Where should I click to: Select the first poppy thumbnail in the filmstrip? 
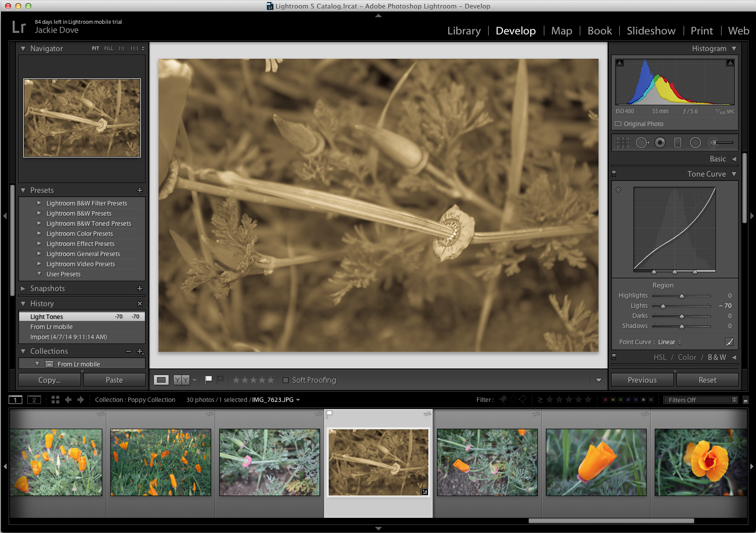56,462
